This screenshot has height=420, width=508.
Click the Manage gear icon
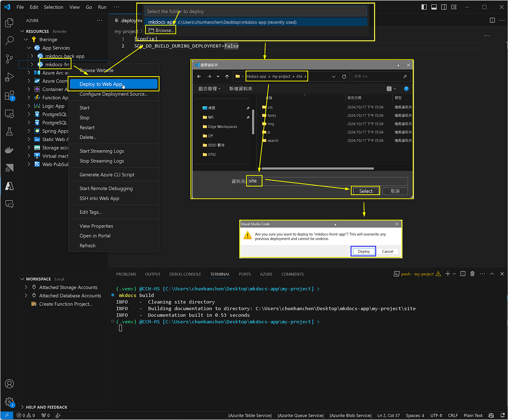point(9,401)
